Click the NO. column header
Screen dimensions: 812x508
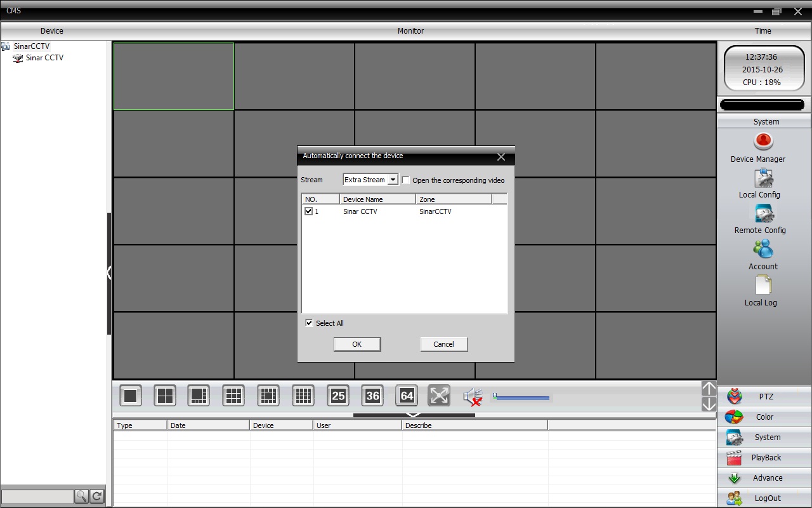point(320,199)
